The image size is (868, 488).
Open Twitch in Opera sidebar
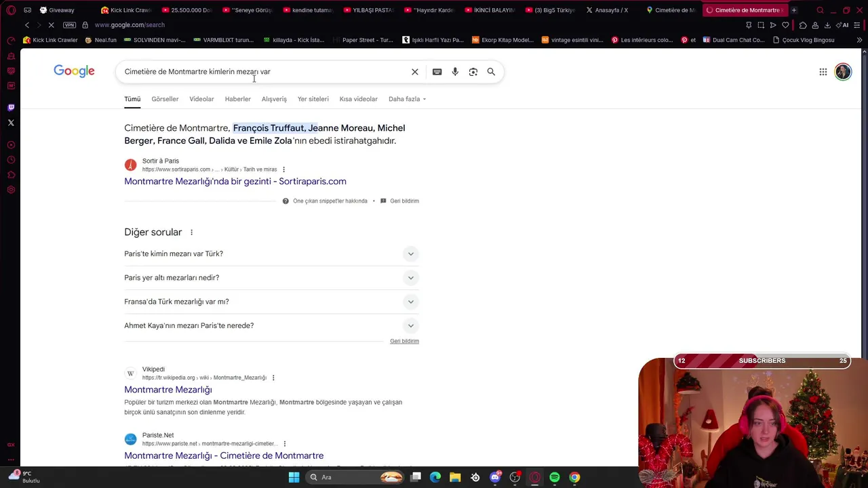(11, 107)
